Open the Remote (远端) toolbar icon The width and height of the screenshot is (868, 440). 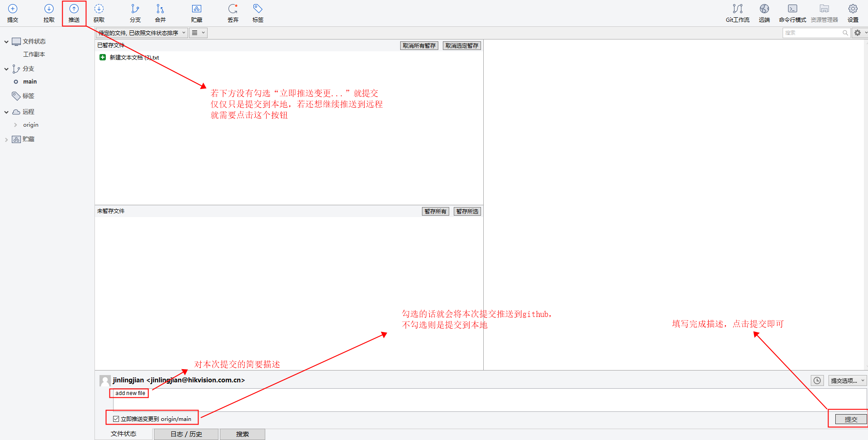[x=764, y=13]
